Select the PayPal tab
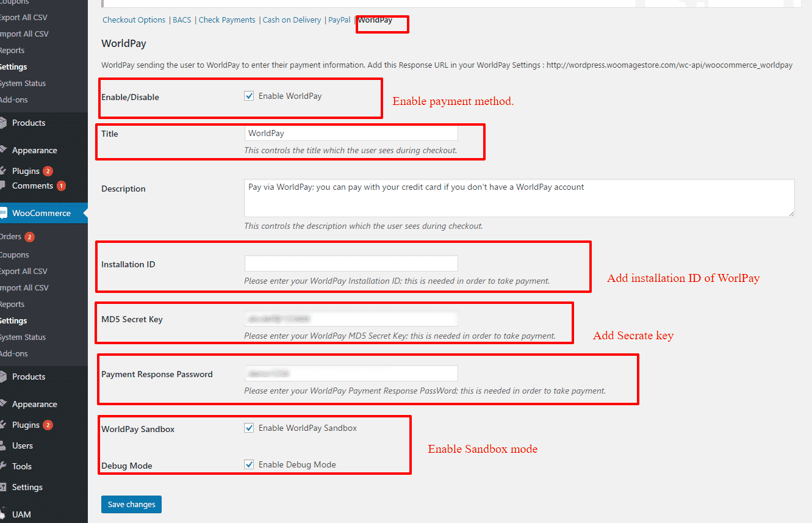This screenshot has height=523, width=812. click(x=339, y=20)
